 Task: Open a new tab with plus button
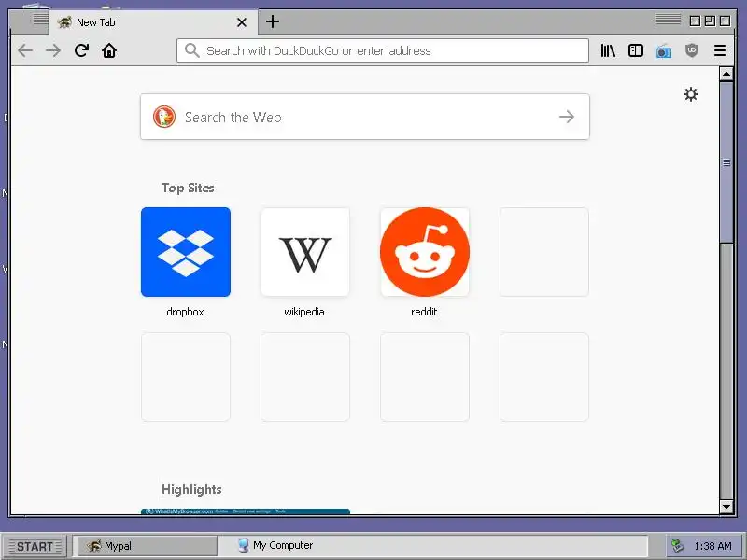tap(273, 21)
